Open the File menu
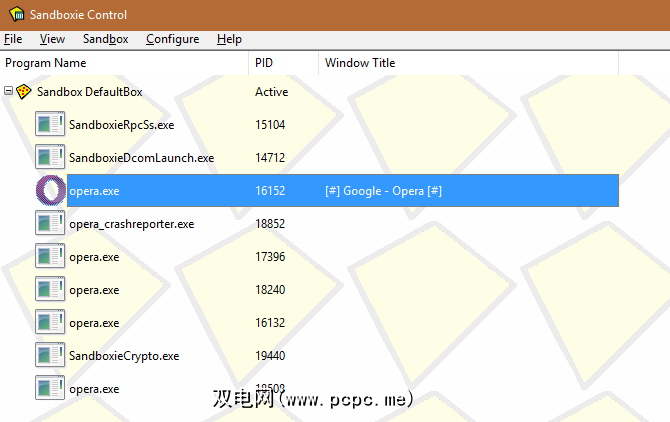 (13, 39)
